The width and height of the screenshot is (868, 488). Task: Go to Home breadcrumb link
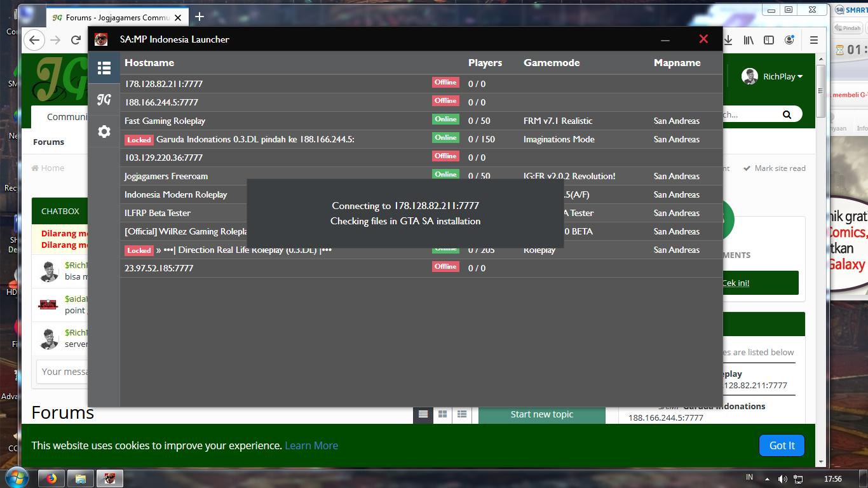[48, 168]
